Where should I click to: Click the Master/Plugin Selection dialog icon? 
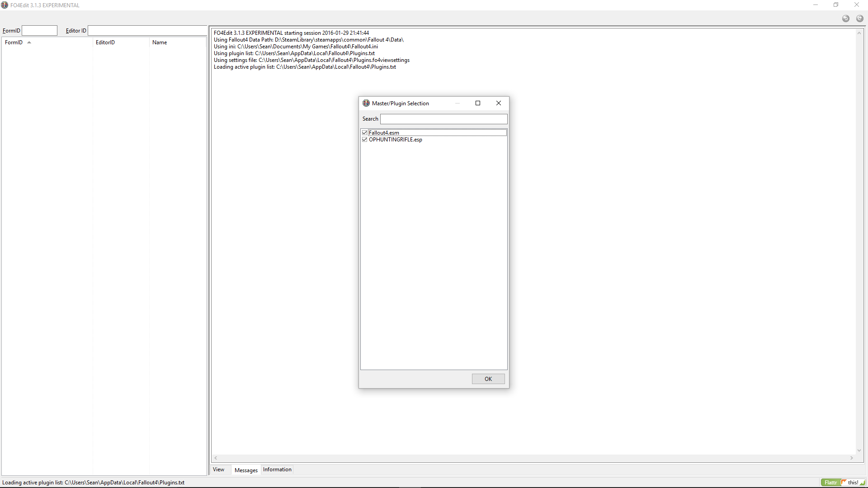coord(366,103)
